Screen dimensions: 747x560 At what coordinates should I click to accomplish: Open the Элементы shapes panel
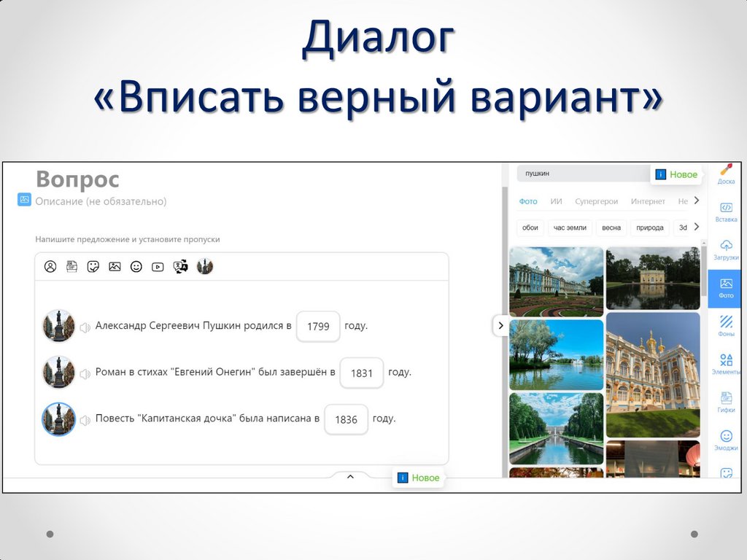[726, 365]
